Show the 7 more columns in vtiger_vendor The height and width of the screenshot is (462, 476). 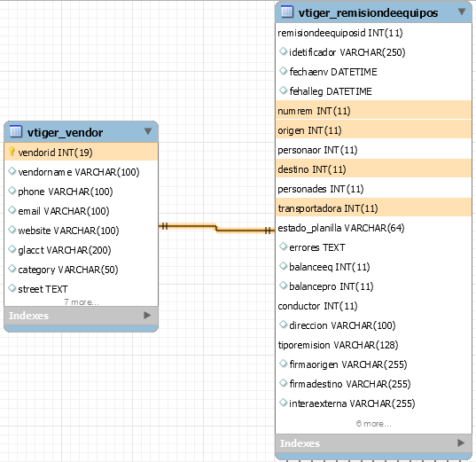[x=82, y=302]
